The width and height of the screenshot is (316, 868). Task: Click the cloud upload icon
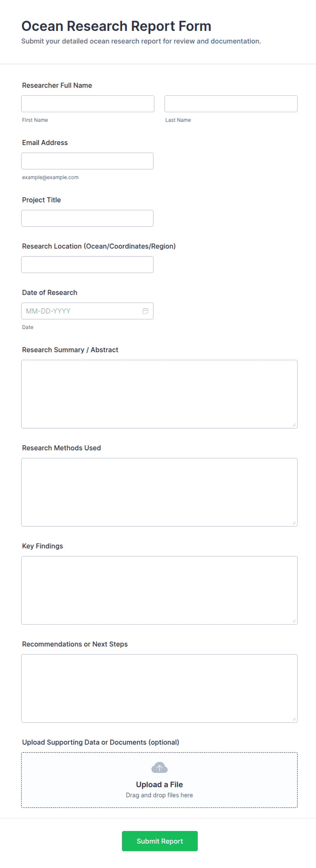click(x=159, y=767)
